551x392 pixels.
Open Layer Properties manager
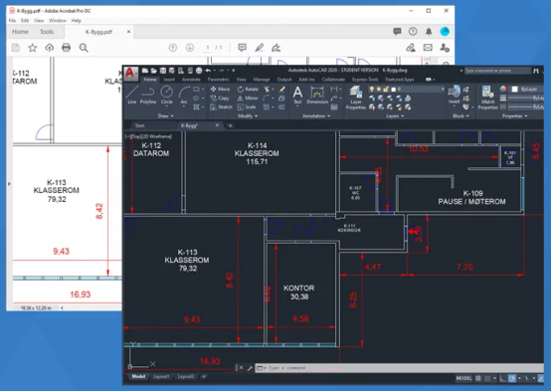356,98
